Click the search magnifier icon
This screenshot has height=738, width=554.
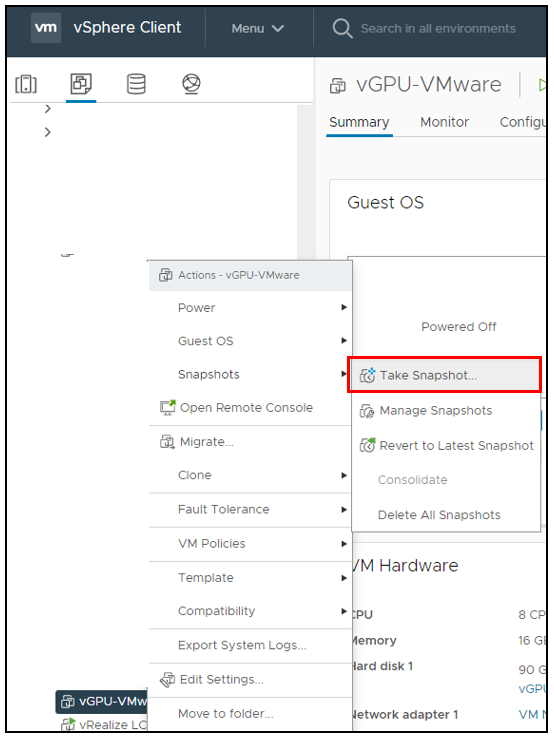(x=342, y=28)
